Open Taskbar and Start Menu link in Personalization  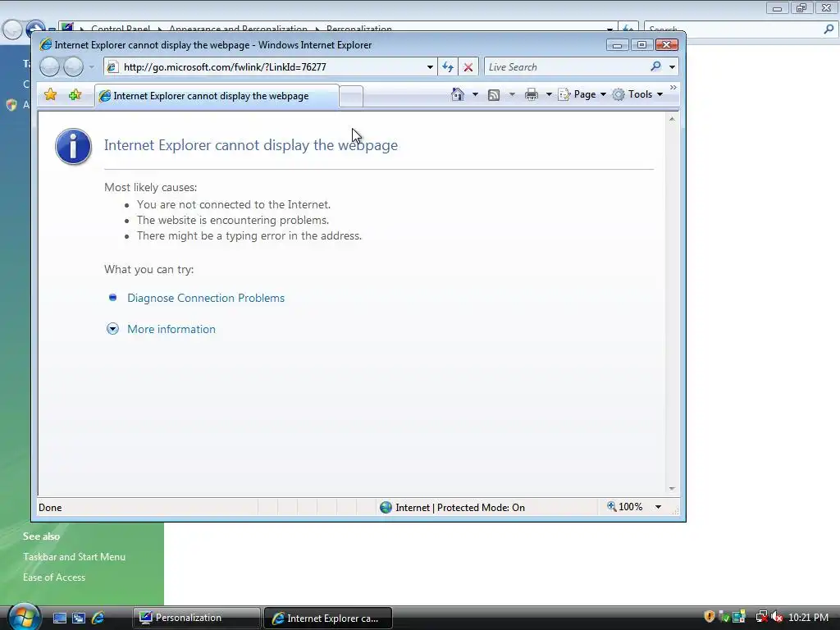[x=74, y=557]
